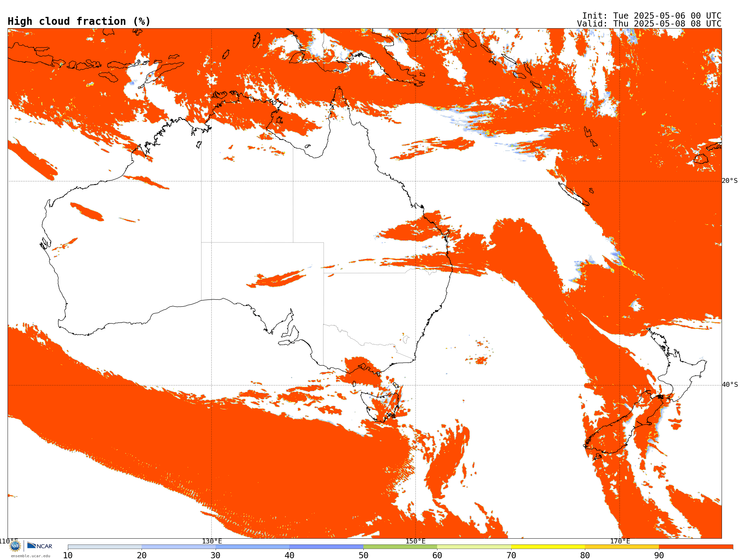Click the NCAR logo

[x=40, y=546]
